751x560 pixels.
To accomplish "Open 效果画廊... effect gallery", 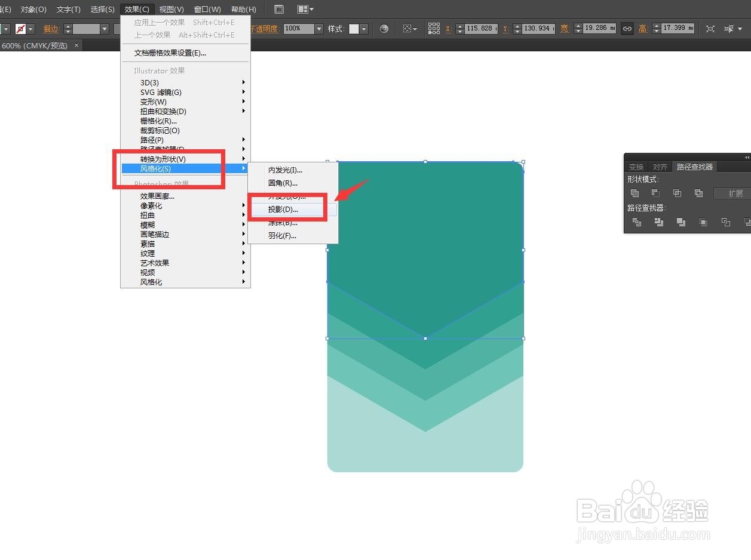I will 185,196.
